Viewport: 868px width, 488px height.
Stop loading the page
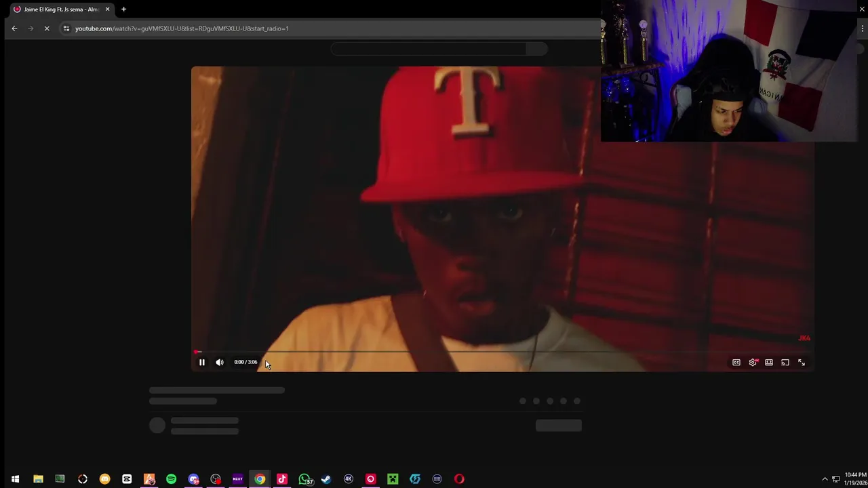(x=47, y=28)
